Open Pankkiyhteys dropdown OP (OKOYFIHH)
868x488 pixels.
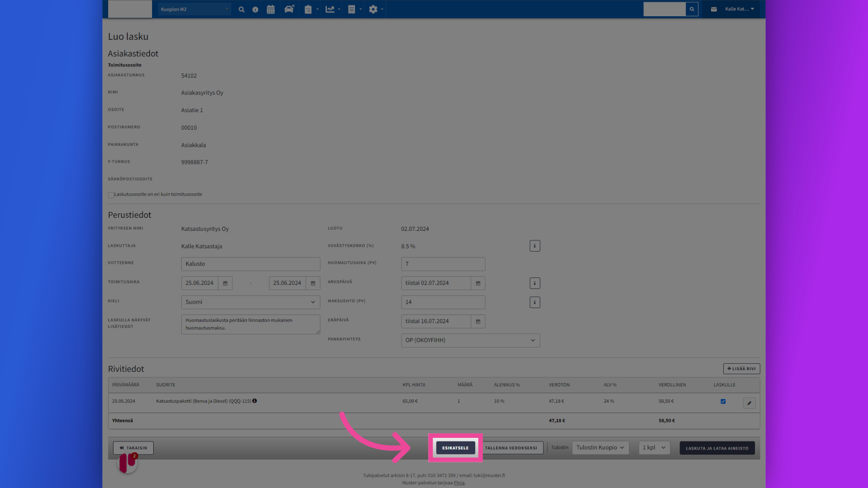pyautogui.click(x=471, y=340)
